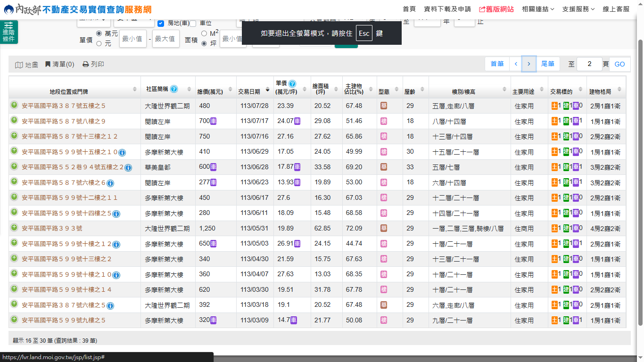Viewport: 644px width, 362px height.
Task: Click the 地圖 map view icon
Action: click(19, 65)
